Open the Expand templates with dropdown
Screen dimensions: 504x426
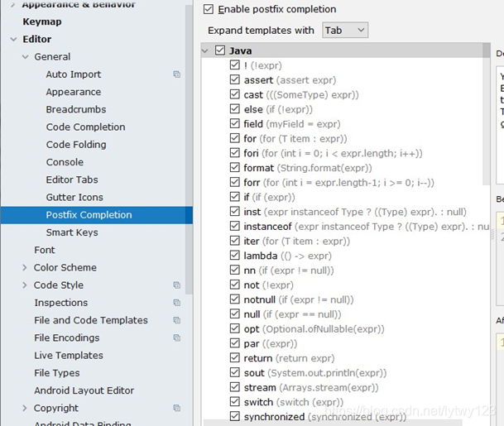coord(345,31)
